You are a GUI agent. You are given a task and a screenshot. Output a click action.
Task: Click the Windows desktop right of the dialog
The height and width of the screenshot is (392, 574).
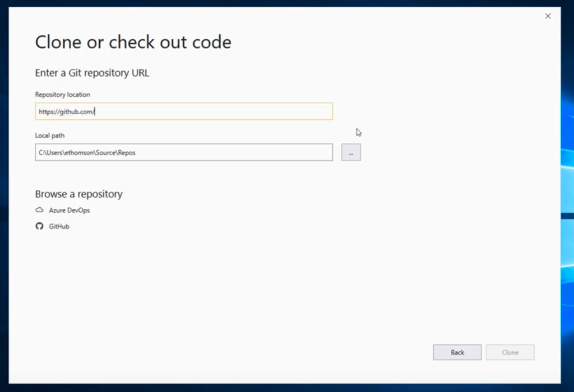point(567,168)
